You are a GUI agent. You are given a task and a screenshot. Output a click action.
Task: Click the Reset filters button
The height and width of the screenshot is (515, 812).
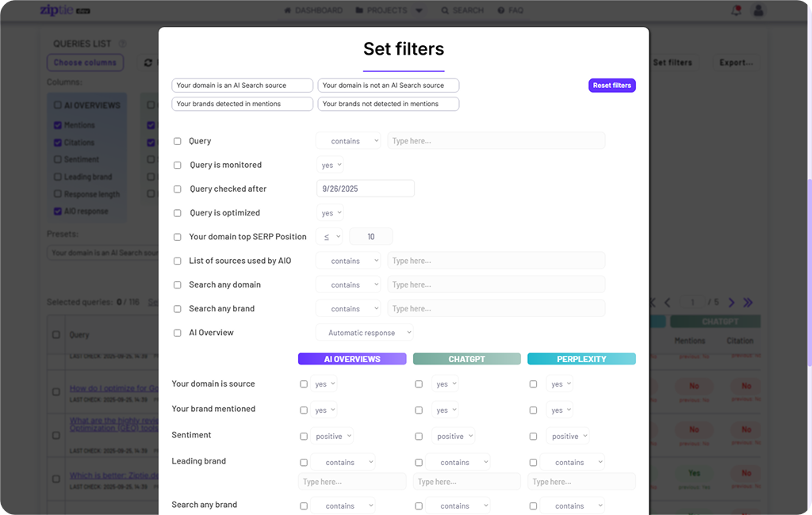(611, 86)
